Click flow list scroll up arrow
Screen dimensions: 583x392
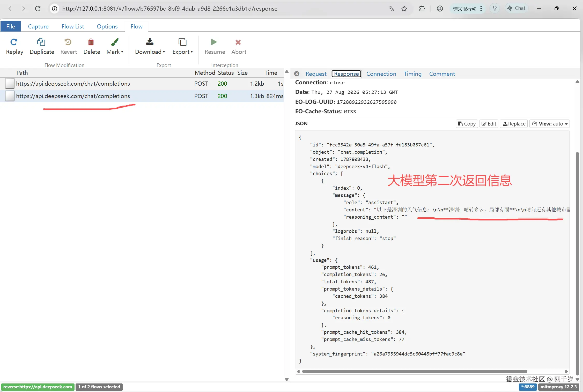pos(287,72)
